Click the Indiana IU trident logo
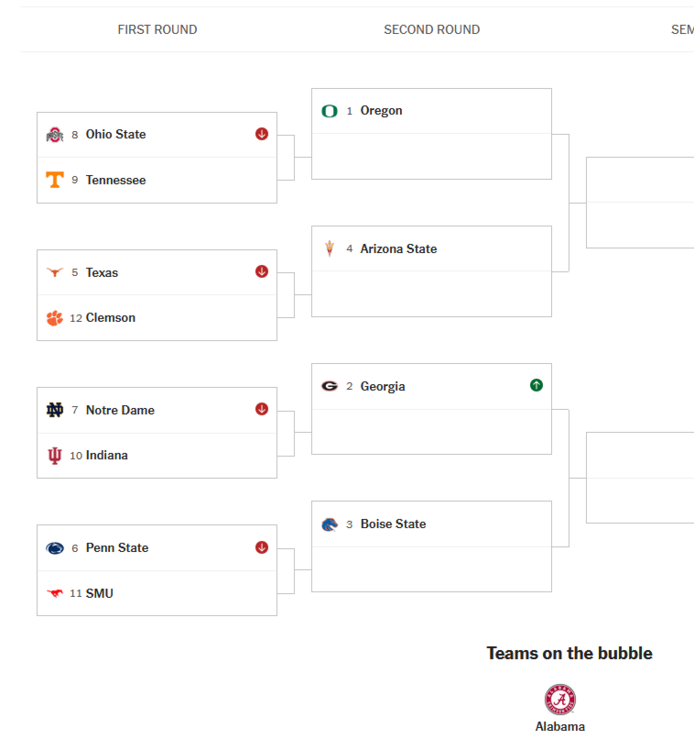 coord(55,456)
